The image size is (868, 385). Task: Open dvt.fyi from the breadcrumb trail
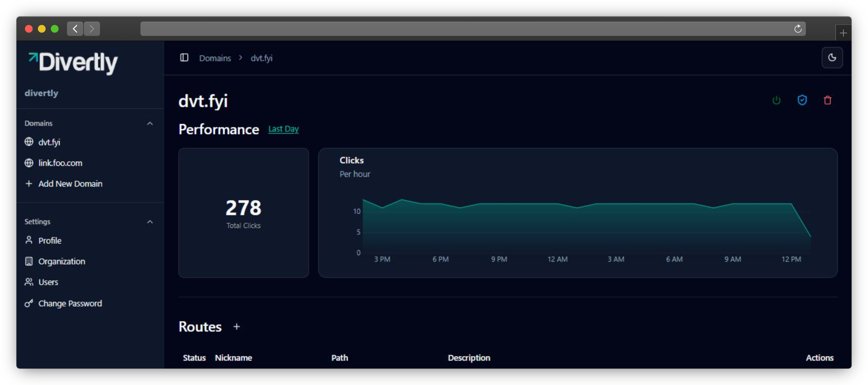pos(262,58)
